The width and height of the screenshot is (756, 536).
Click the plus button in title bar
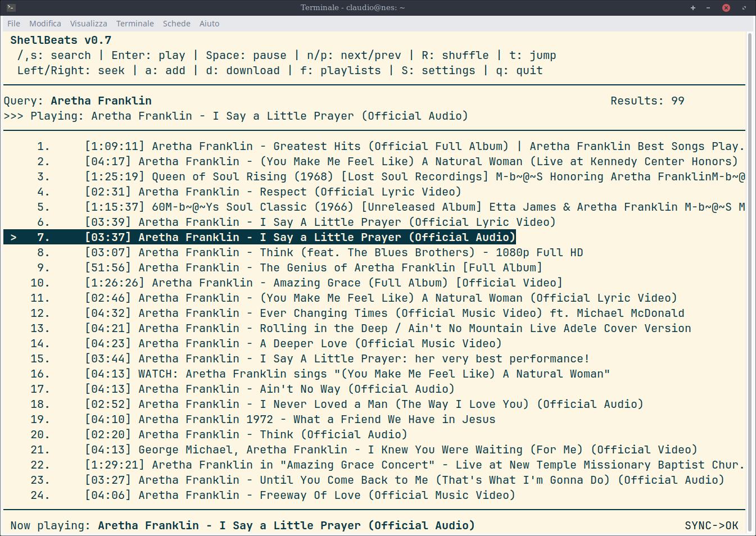693,7
